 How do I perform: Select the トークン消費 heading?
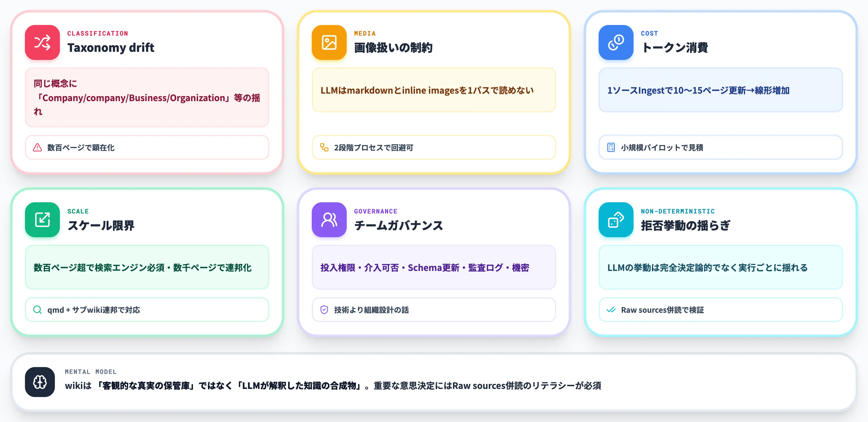coord(674,47)
